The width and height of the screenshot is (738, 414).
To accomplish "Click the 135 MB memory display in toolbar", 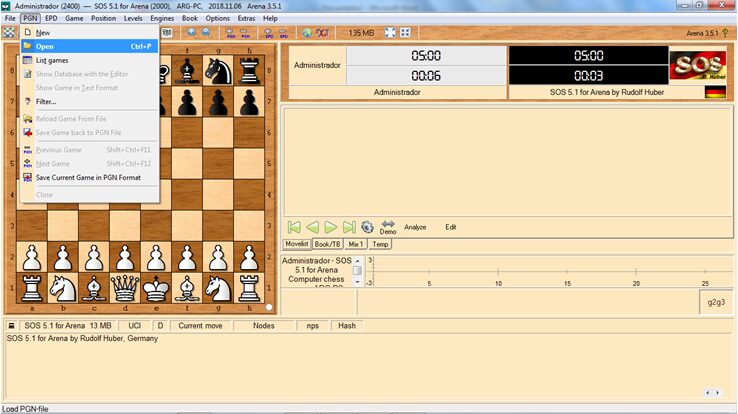I will point(361,32).
